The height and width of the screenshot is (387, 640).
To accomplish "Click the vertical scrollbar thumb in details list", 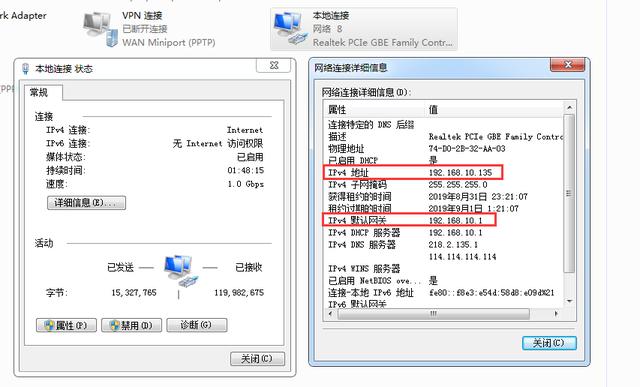I will pos(569,193).
